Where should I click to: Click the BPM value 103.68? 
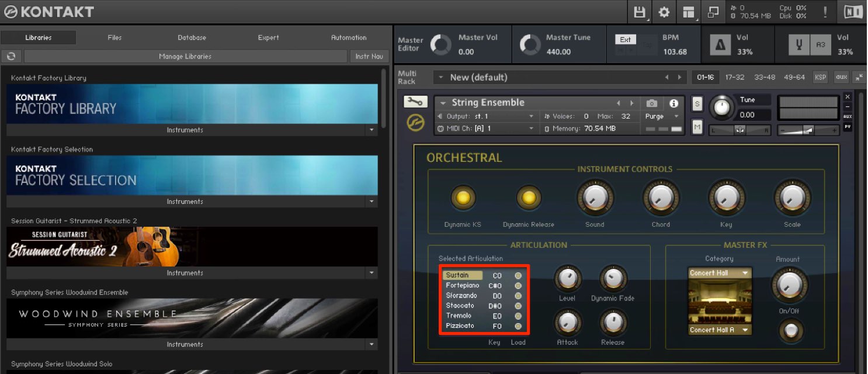click(x=675, y=52)
